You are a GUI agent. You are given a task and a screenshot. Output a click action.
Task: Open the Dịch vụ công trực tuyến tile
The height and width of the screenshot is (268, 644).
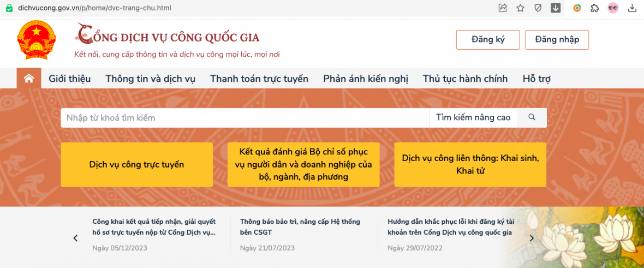(x=136, y=164)
